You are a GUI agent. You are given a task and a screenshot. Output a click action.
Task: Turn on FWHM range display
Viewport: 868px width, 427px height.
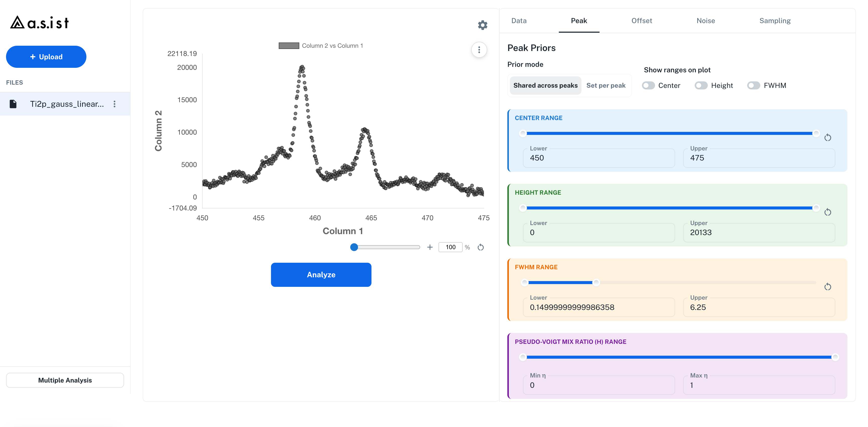pyautogui.click(x=753, y=86)
